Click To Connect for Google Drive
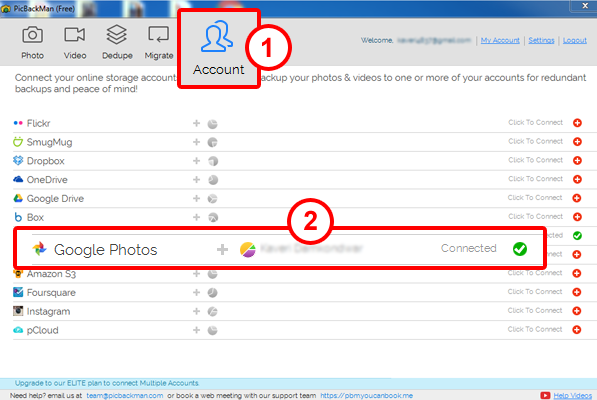This screenshot has width=597, height=400. pyautogui.click(x=535, y=198)
